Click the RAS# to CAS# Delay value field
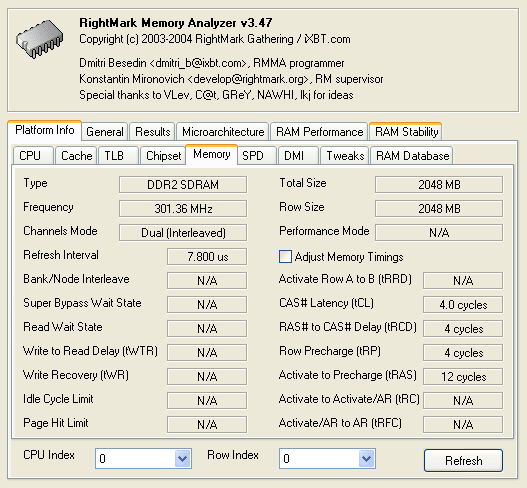527x488 pixels. 463,329
